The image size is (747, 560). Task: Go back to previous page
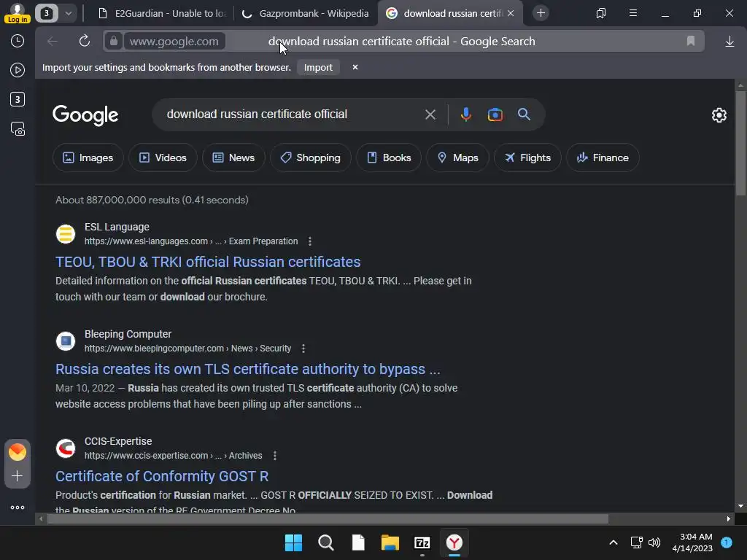pyautogui.click(x=53, y=41)
